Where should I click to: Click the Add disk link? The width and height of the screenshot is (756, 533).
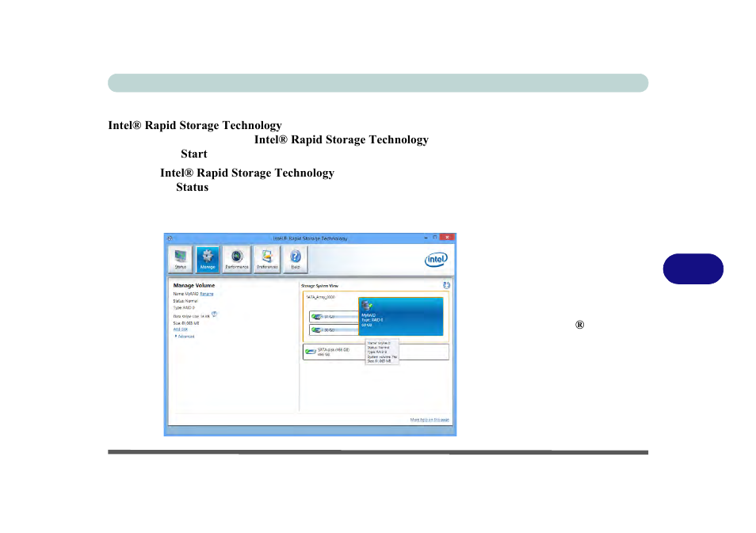(181, 329)
